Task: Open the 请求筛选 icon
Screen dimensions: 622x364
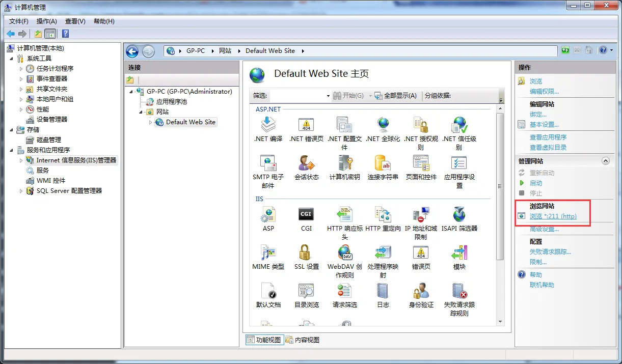Action: click(344, 291)
